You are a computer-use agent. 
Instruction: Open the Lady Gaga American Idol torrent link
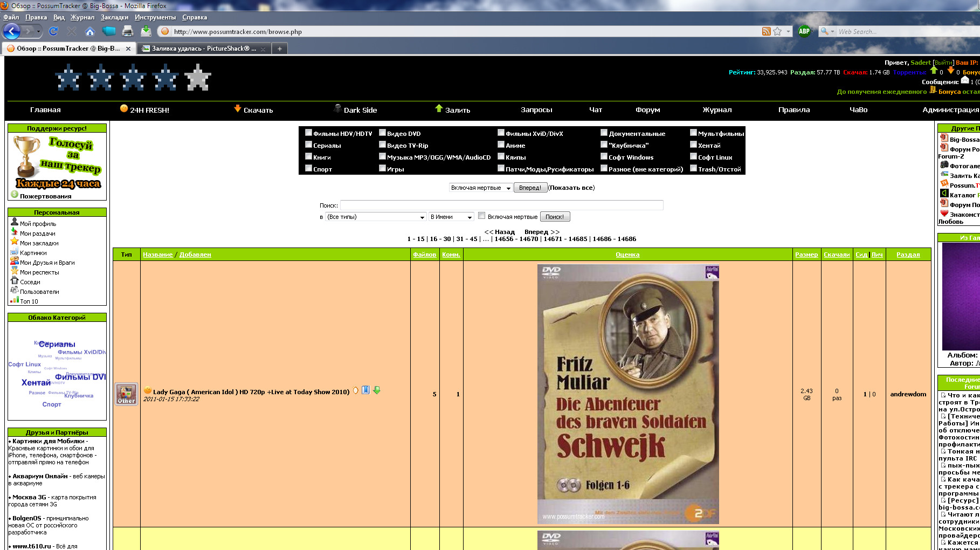[251, 392]
